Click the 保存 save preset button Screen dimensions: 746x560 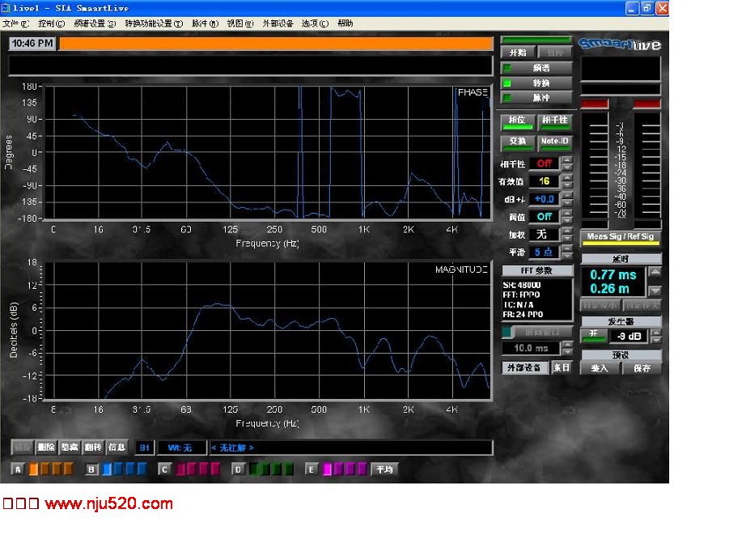[x=642, y=367]
